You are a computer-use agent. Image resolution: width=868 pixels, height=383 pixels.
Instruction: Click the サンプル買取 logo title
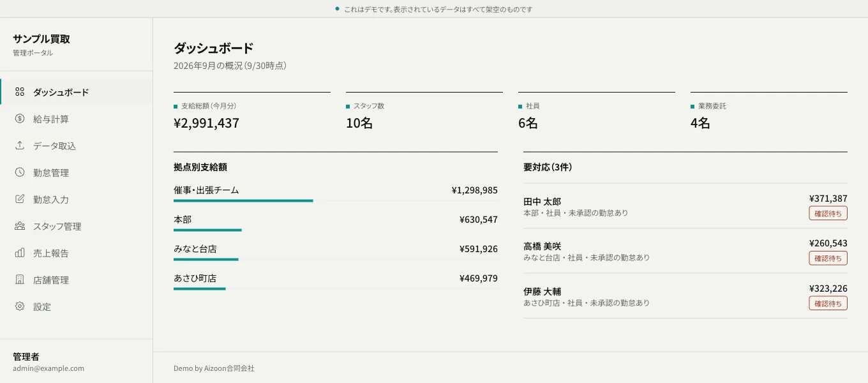[x=41, y=39]
